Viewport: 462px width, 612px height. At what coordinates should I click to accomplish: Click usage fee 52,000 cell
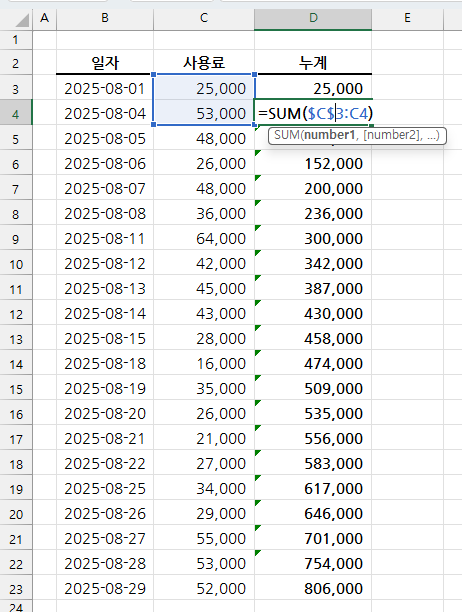204,588
